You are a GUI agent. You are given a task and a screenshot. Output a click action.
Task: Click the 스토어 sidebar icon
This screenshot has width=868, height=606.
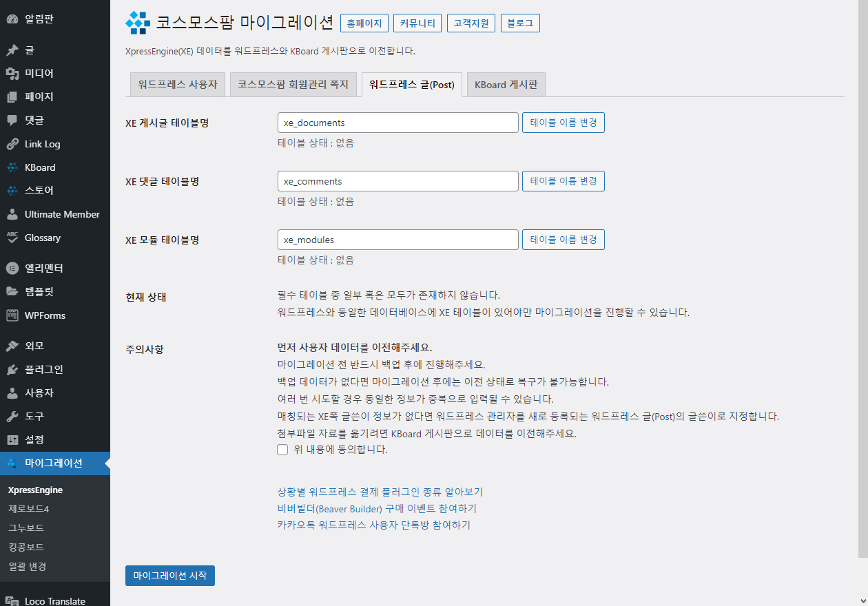tap(12, 191)
